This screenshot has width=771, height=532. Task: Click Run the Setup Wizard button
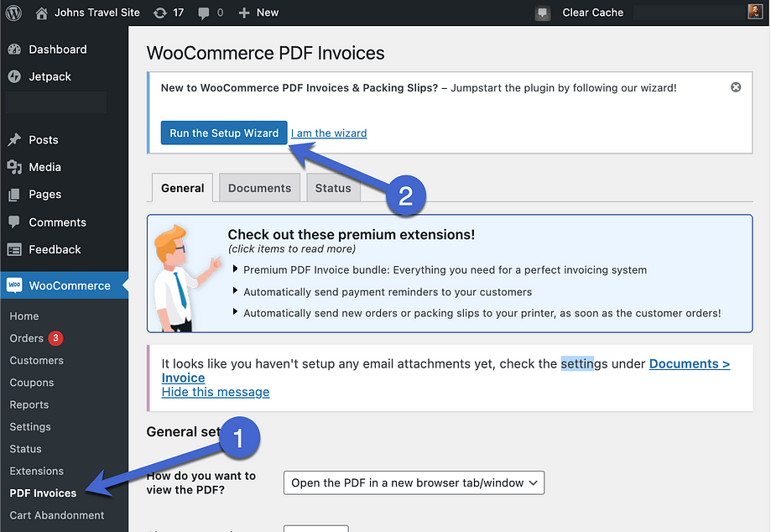coord(224,133)
